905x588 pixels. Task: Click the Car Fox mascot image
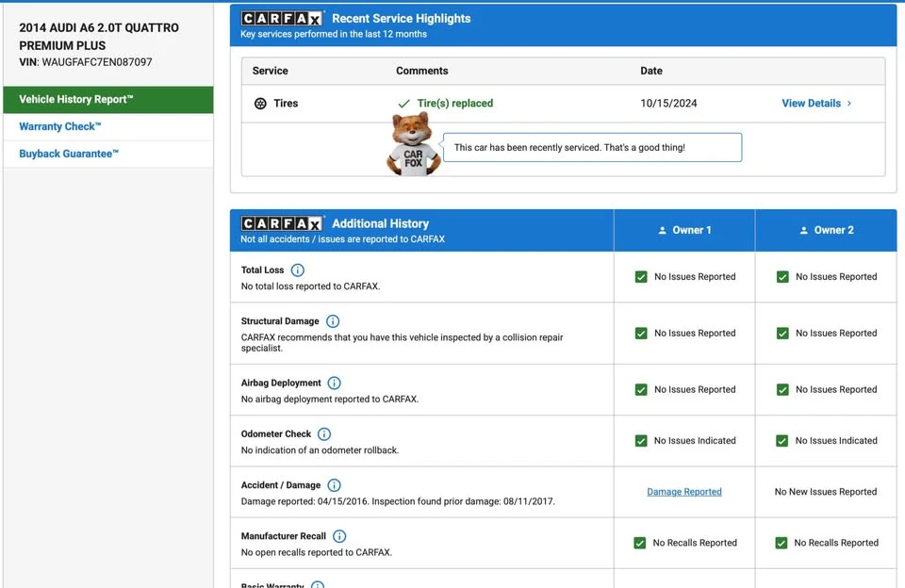413,144
